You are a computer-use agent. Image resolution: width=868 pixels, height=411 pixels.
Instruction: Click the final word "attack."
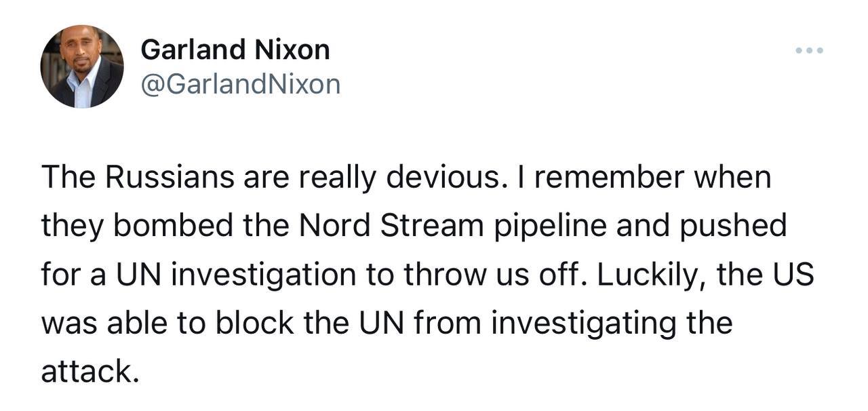pyautogui.click(x=90, y=372)
